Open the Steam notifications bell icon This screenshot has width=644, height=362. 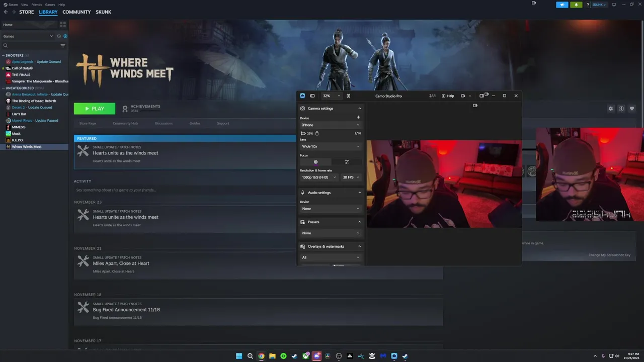pyautogui.click(x=577, y=5)
